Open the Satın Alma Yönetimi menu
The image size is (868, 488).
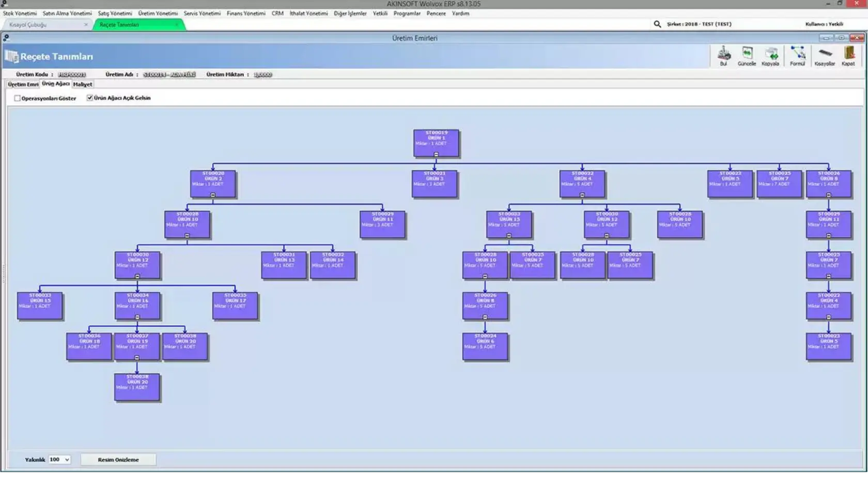67,13
